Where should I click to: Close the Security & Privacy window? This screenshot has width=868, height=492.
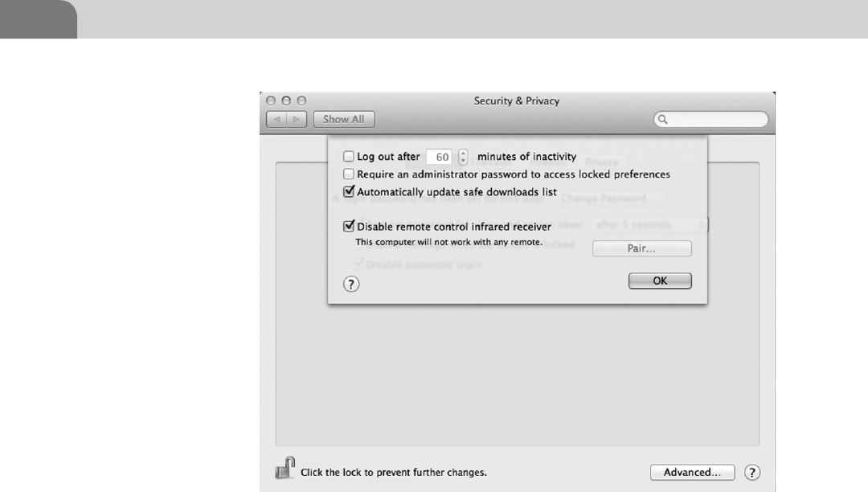coord(271,100)
